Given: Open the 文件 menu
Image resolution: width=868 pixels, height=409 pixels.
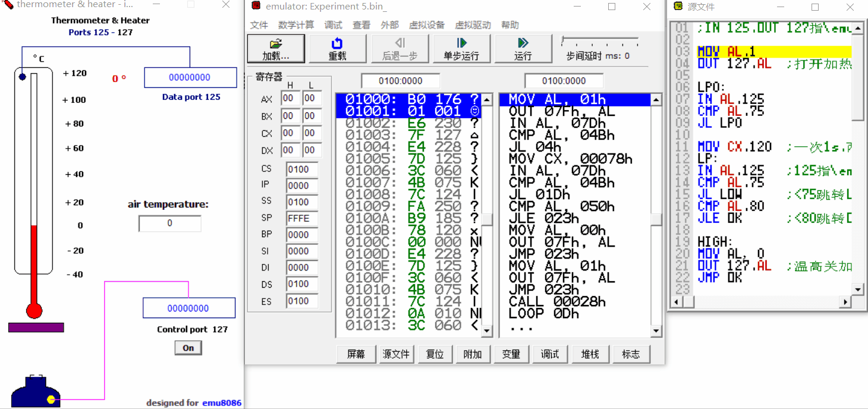Looking at the screenshot, I should [x=258, y=25].
